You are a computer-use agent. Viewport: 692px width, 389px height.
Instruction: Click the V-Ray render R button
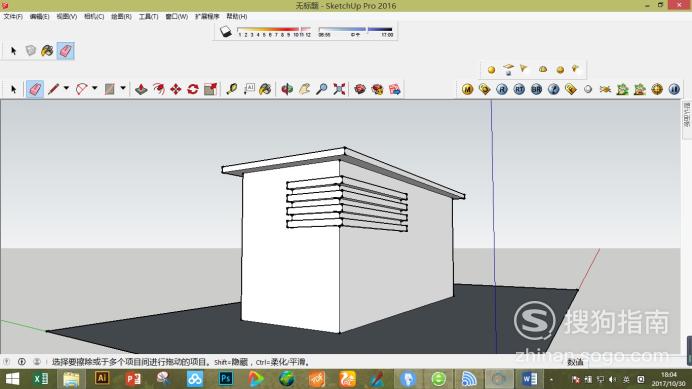[502, 89]
